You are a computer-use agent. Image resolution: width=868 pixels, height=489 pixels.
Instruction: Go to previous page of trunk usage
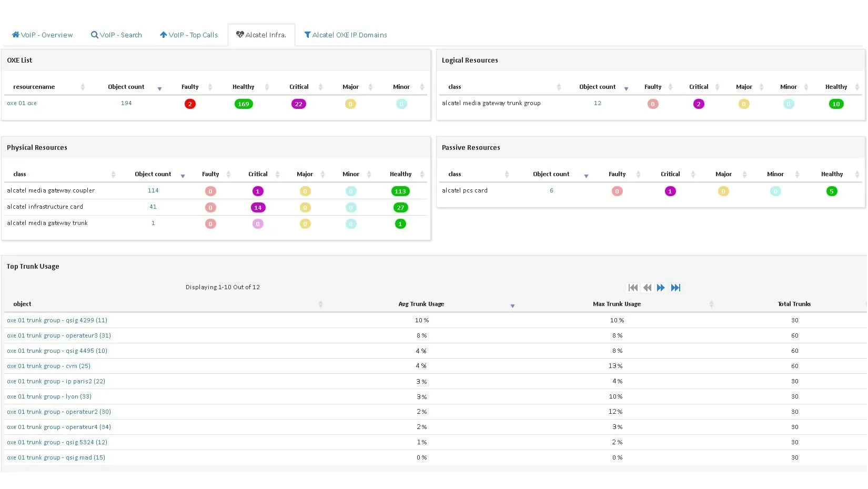(x=647, y=288)
